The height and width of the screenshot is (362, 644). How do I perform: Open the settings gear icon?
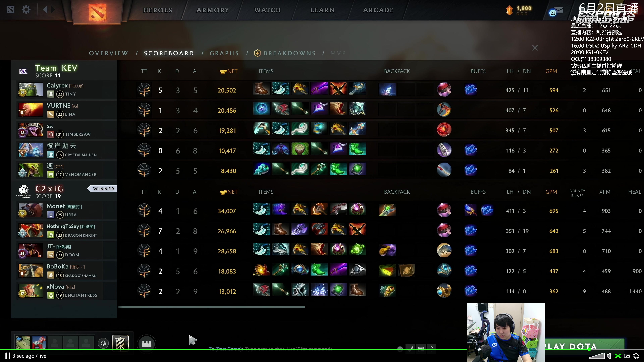point(26,10)
